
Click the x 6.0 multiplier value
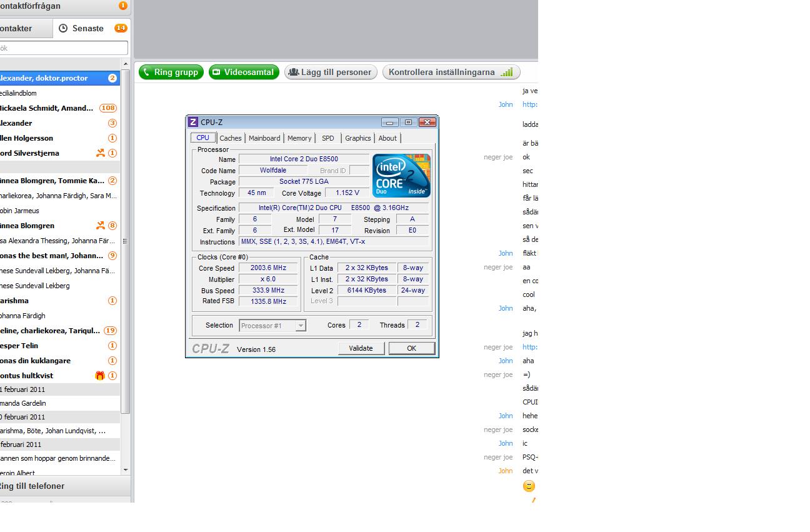click(x=268, y=279)
